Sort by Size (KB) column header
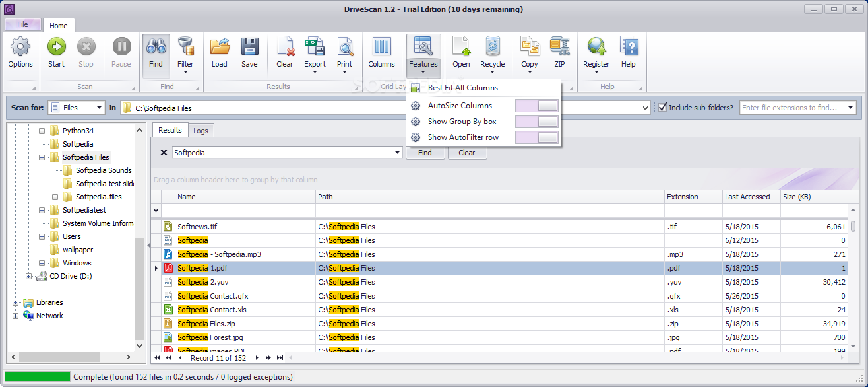868x387 pixels. tap(814, 197)
